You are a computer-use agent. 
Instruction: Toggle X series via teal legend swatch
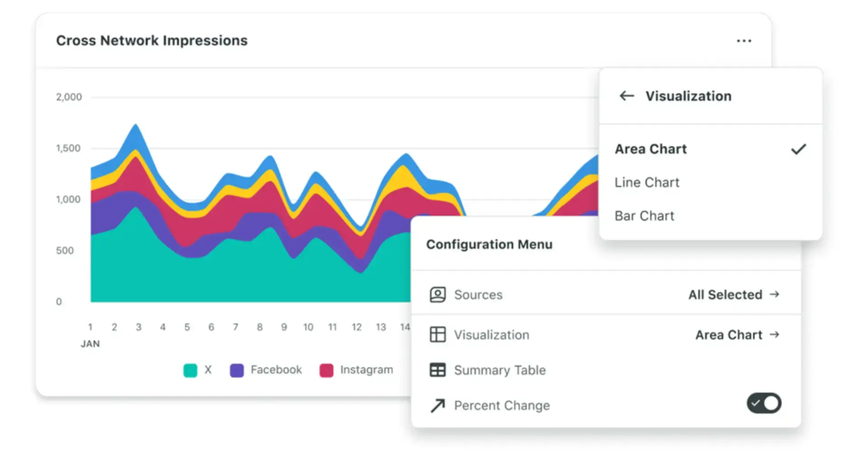tap(190, 370)
